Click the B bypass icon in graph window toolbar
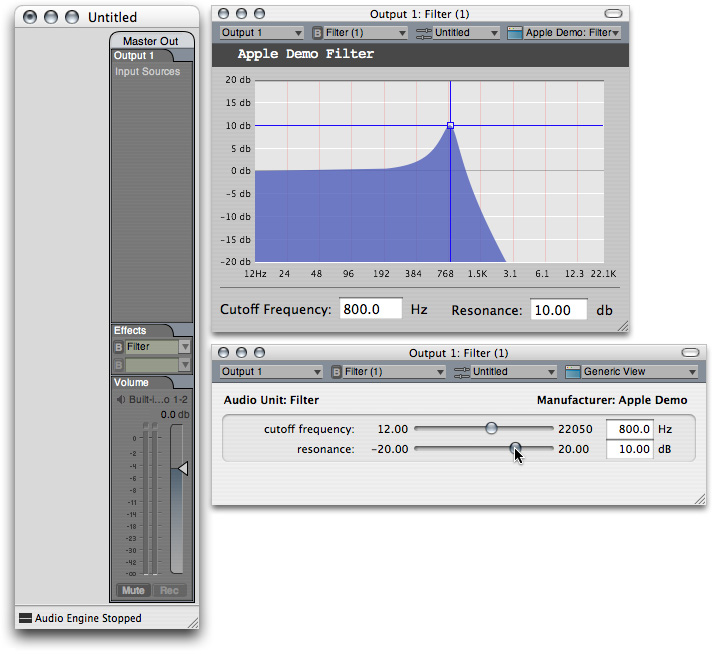Screen dimensions: 721x654 coord(318,33)
